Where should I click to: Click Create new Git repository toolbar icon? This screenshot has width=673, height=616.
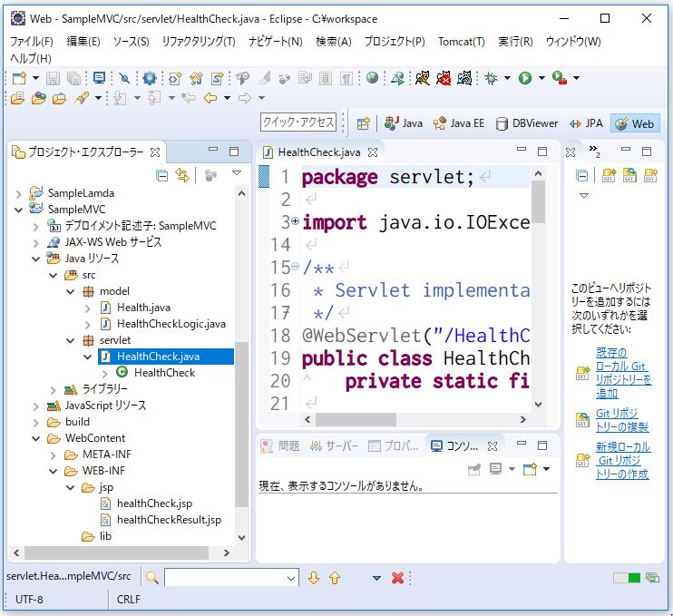pos(650,176)
